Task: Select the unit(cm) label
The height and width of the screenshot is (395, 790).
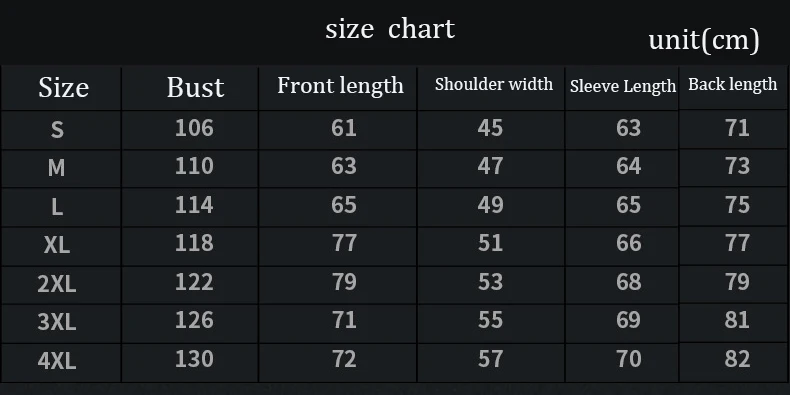Action: tap(704, 40)
